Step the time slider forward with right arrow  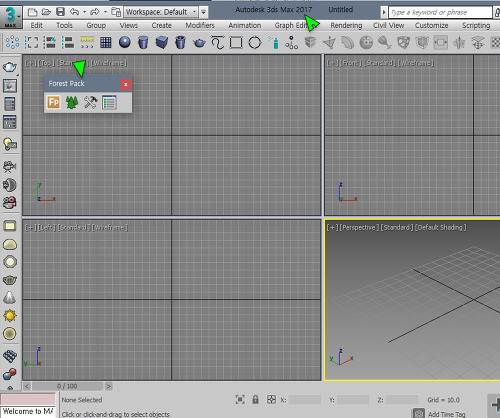109,386
